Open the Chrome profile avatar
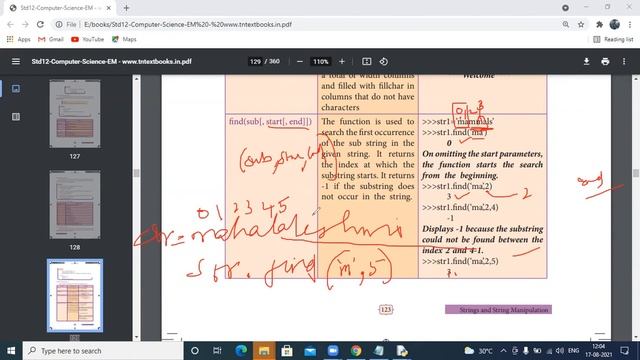 click(615, 24)
